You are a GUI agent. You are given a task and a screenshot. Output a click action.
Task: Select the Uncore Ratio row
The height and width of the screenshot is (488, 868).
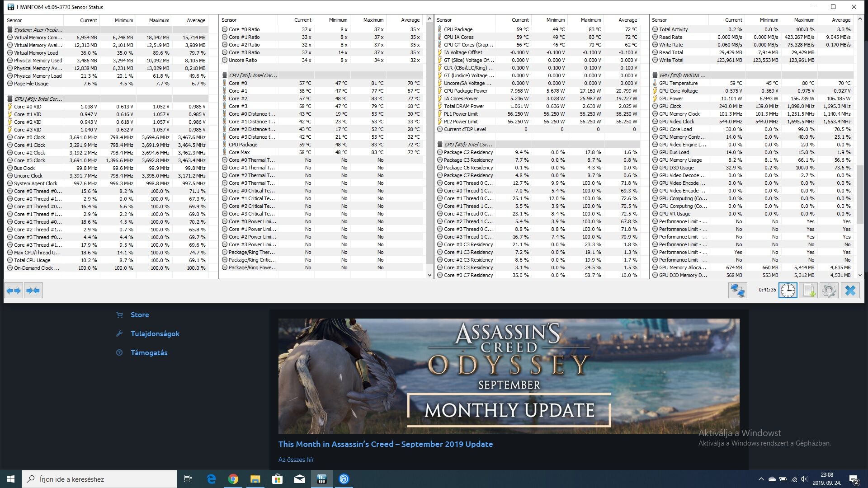point(322,60)
